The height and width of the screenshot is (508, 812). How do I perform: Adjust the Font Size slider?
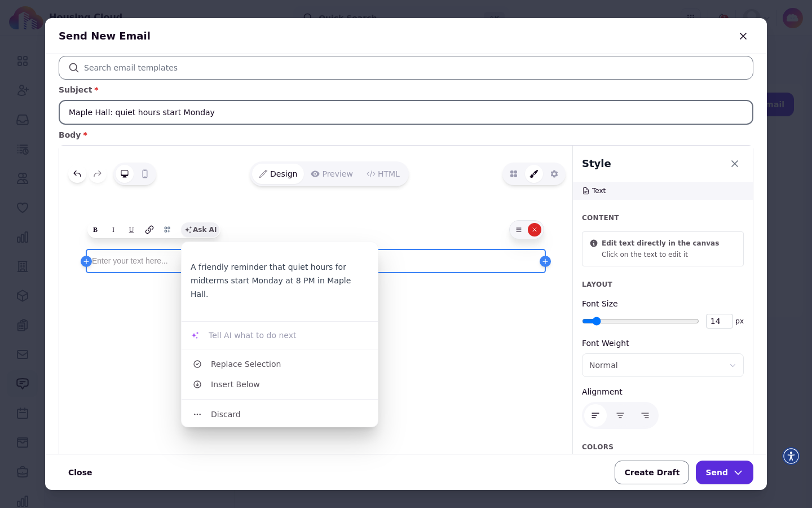pyautogui.click(x=640, y=321)
